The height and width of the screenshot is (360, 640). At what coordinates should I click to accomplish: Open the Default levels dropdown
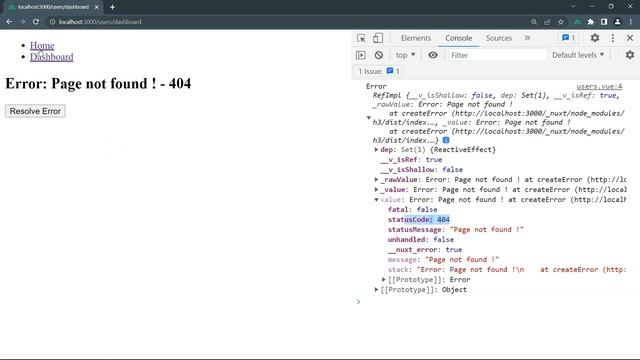(x=578, y=55)
